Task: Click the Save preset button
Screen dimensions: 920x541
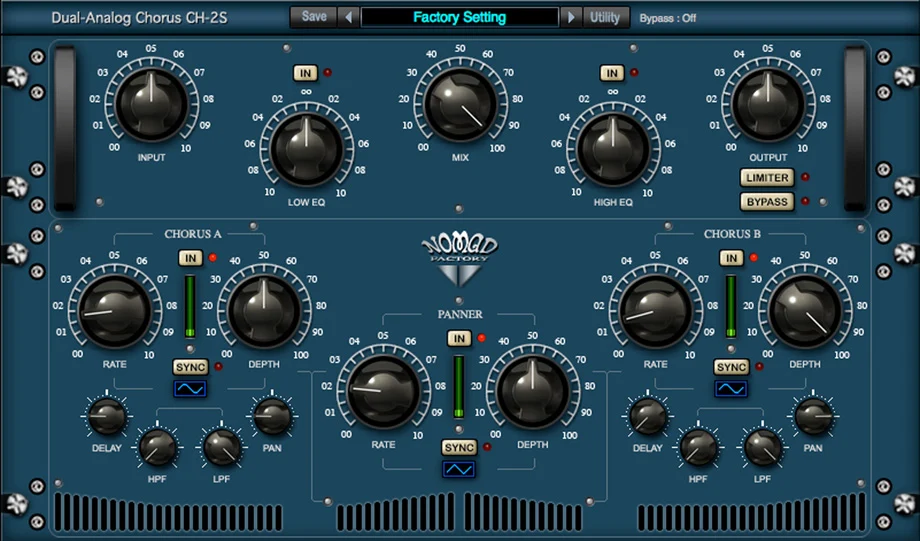Action: tap(314, 17)
